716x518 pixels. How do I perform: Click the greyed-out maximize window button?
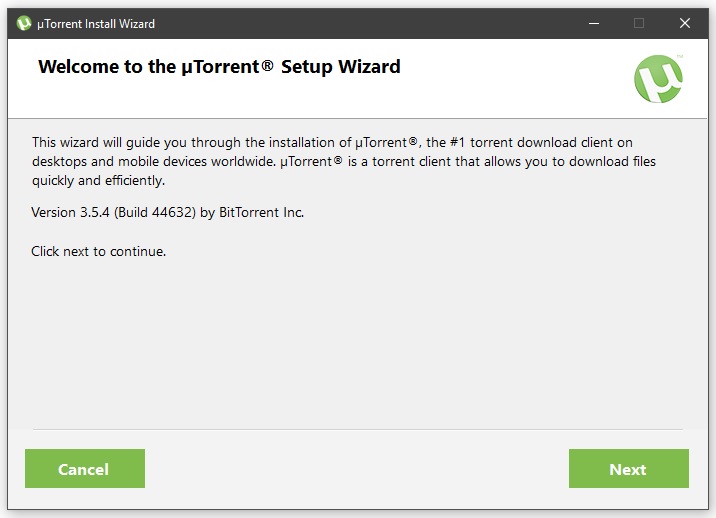pyautogui.click(x=639, y=23)
